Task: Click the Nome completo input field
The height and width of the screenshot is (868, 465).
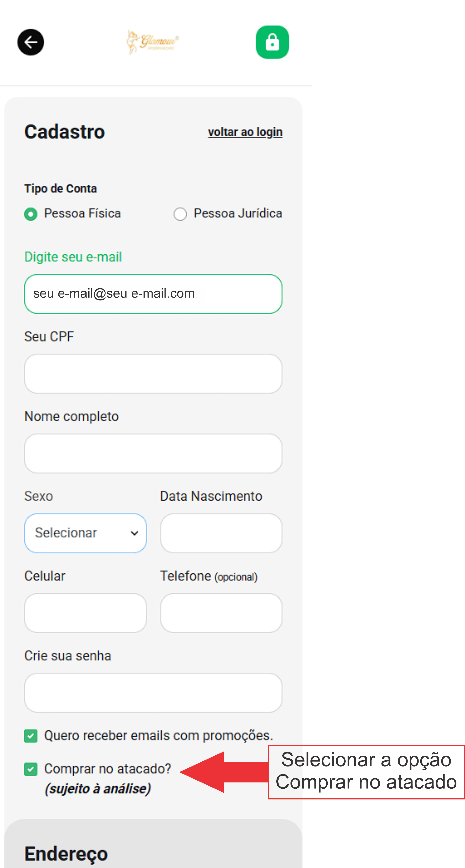Action: coord(153,454)
